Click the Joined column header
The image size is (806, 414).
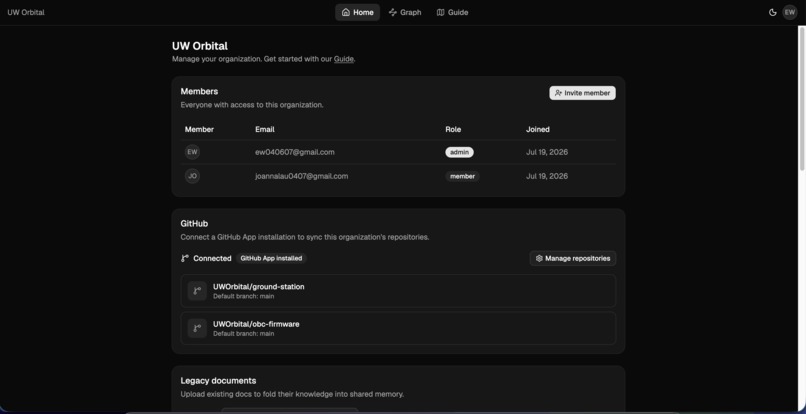click(538, 130)
